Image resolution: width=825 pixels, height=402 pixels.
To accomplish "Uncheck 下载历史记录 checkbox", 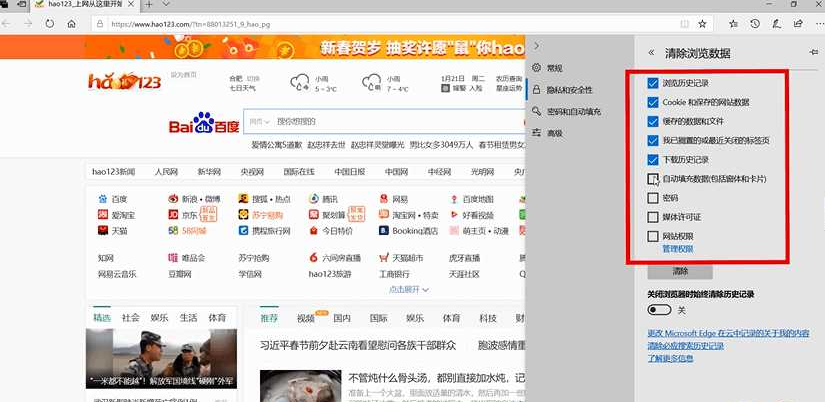I will 653,159.
